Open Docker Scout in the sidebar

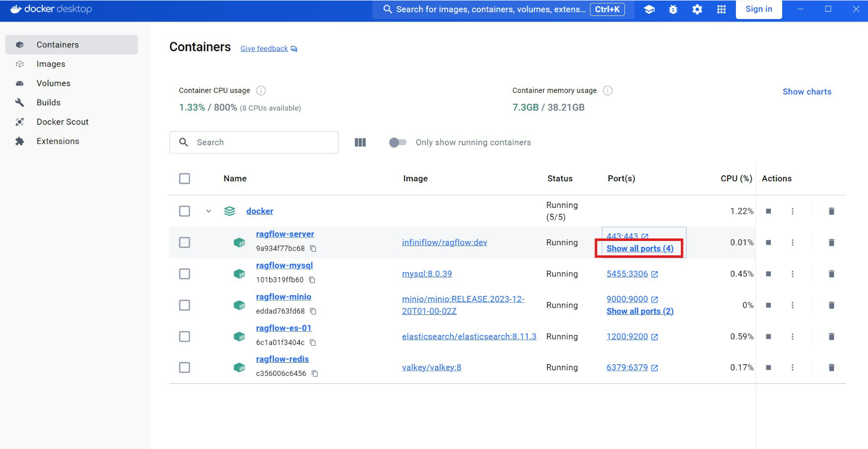pyautogui.click(x=71, y=122)
